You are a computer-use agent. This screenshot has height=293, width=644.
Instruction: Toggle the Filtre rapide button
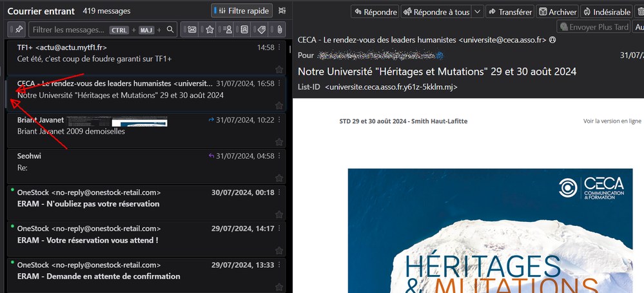pyautogui.click(x=241, y=11)
